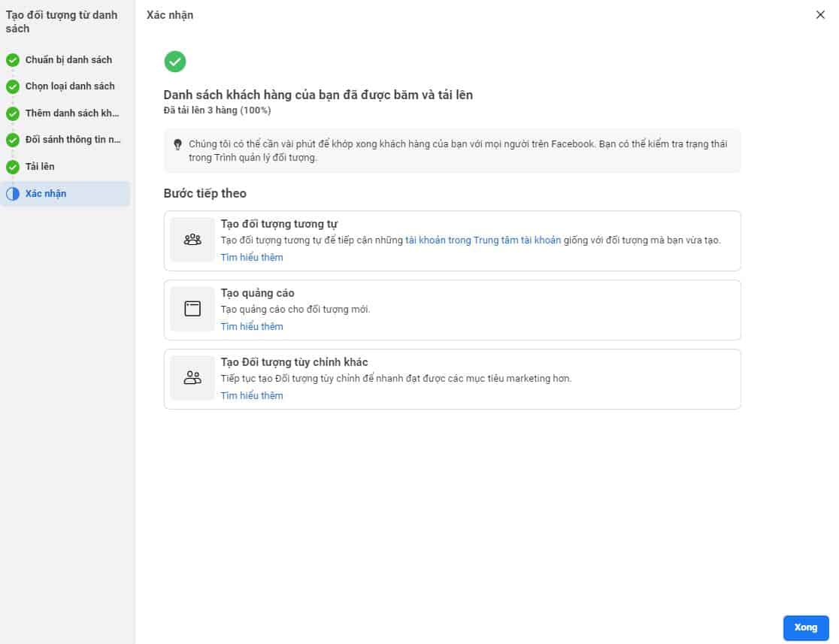Go to the Thêm danh sách step
839x644 pixels.
coord(72,113)
